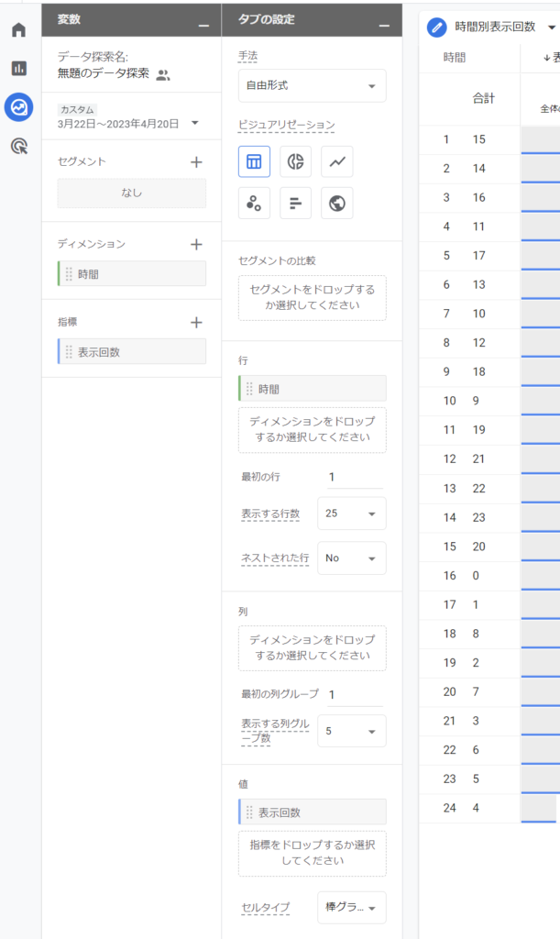Open the ネストされた行 dropdown set to No
The height and width of the screenshot is (939, 560).
tap(351, 558)
